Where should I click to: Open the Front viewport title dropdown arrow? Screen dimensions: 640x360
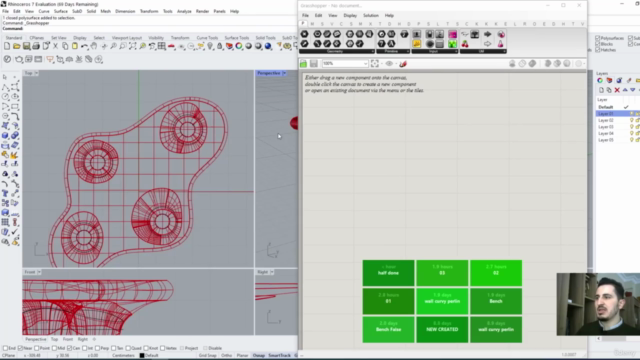click(39, 272)
